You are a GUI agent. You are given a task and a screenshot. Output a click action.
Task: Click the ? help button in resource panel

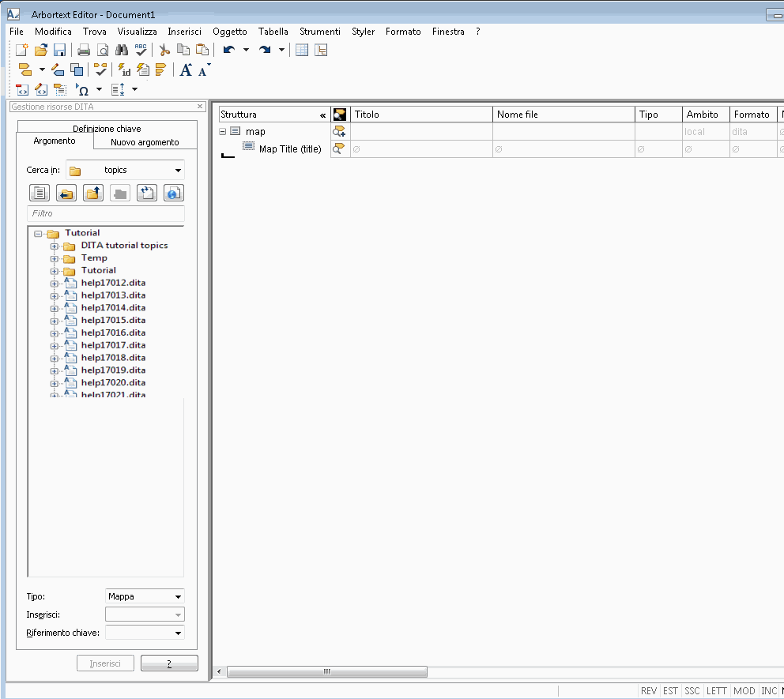click(x=169, y=663)
